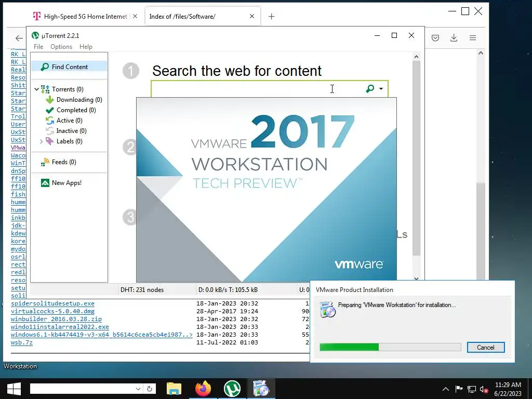Open New Apps! in sidebar
Screen dimensions: 532x399
tap(67, 183)
